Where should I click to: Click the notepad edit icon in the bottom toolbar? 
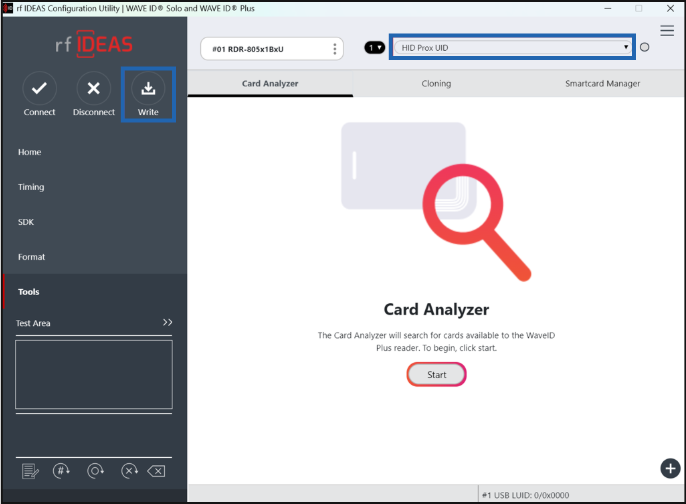click(x=30, y=471)
